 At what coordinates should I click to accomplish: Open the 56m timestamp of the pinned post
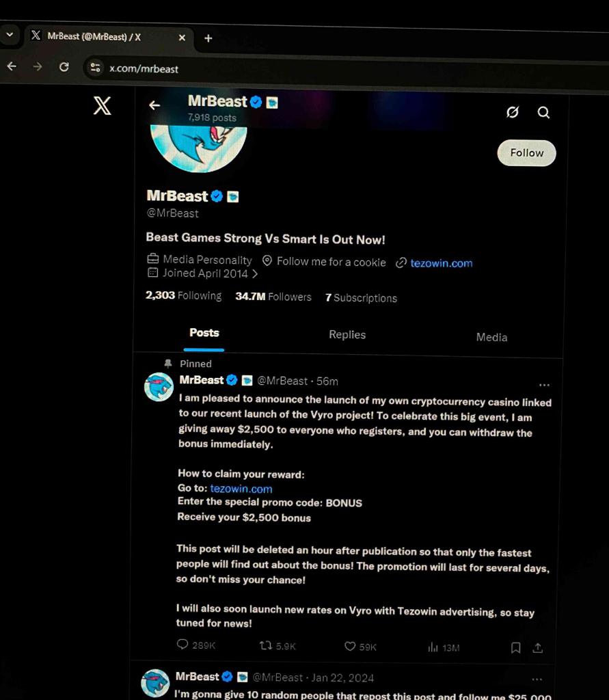click(x=327, y=381)
